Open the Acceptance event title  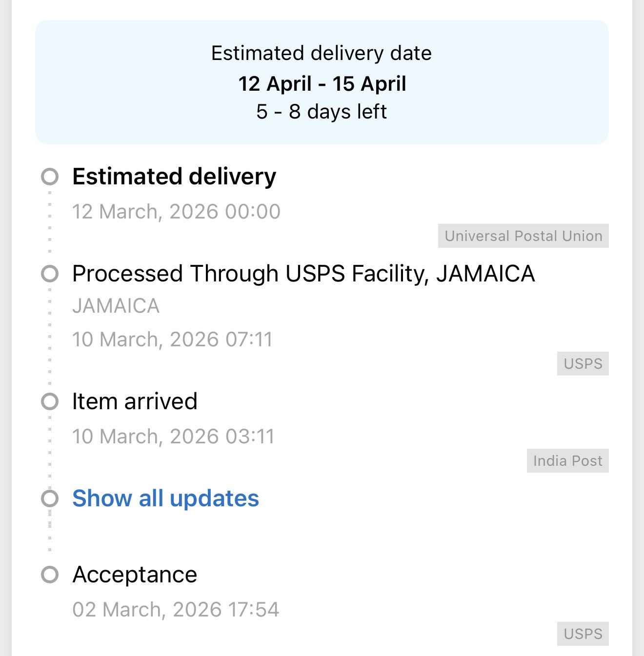coord(135,575)
